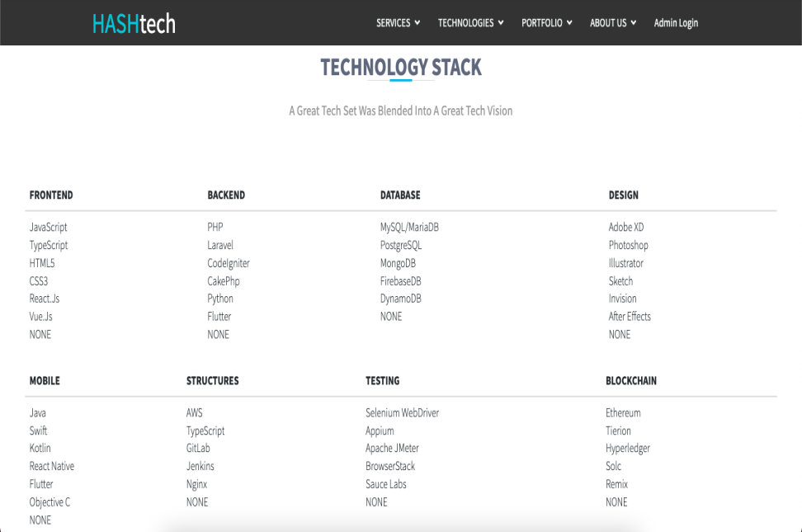Click the Technology Stack heading
The width and height of the screenshot is (802, 532).
pyautogui.click(x=401, y=68)
